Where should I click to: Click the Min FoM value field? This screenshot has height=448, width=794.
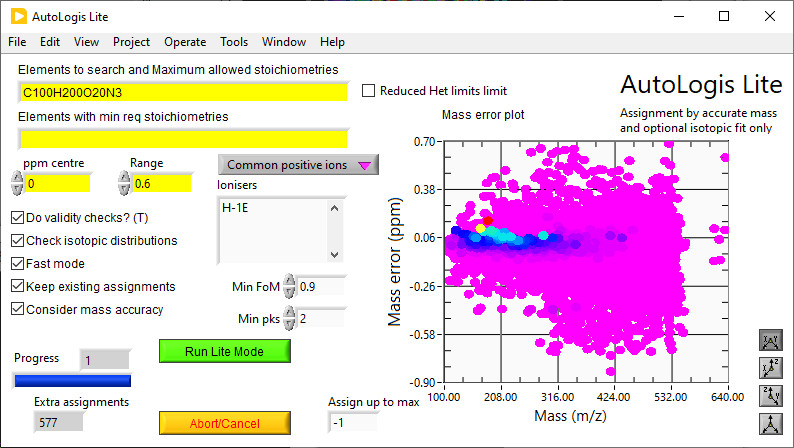click(320, 287)
